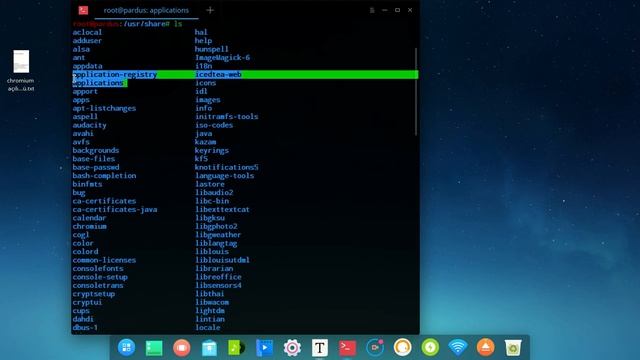Click the dbus-1 entry
Screen dimensions: 640x360
point(85,328)
